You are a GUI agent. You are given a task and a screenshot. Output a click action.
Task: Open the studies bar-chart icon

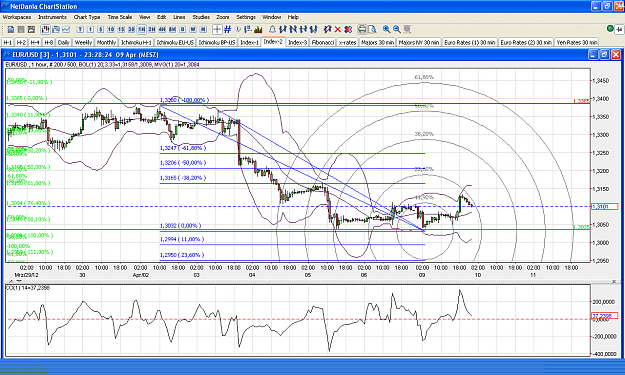(x=259, y=29)
